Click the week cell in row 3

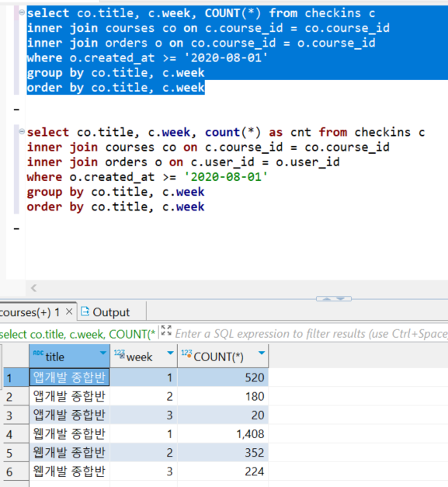144,415
